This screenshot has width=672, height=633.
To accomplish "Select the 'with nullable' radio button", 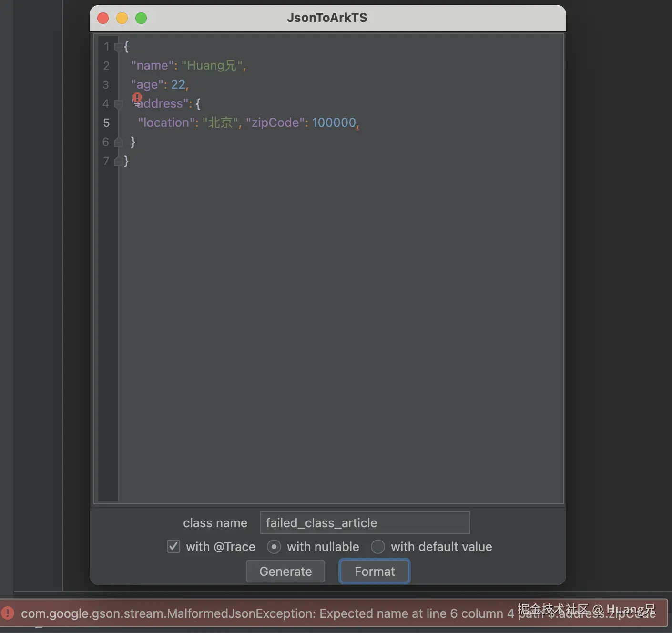I will coord(274,546).
